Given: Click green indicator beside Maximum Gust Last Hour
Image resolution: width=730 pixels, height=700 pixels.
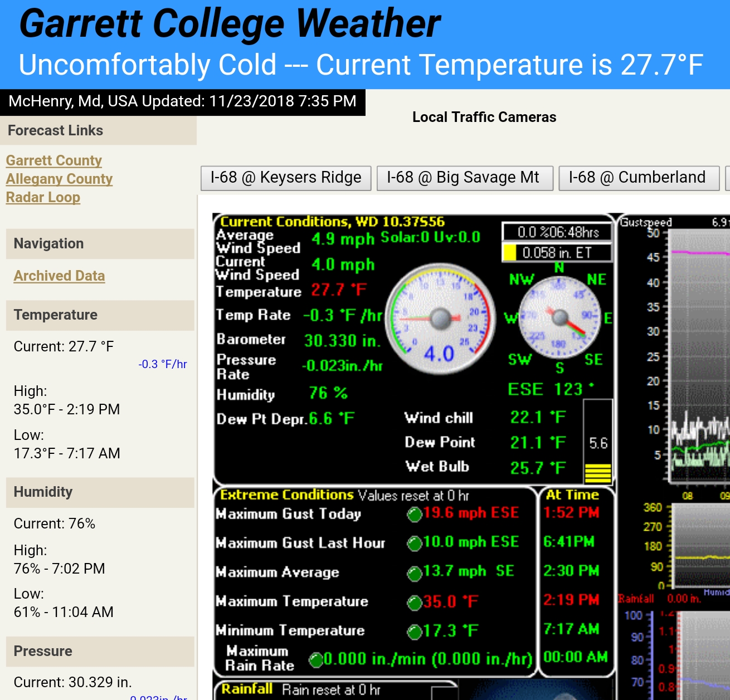Looking at the screenshot, I should (x=415, y=544).
